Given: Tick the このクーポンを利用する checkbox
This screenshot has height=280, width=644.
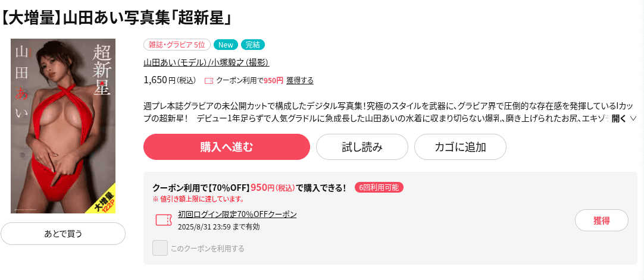Looking at the screenshot, I should coord(160,248).
